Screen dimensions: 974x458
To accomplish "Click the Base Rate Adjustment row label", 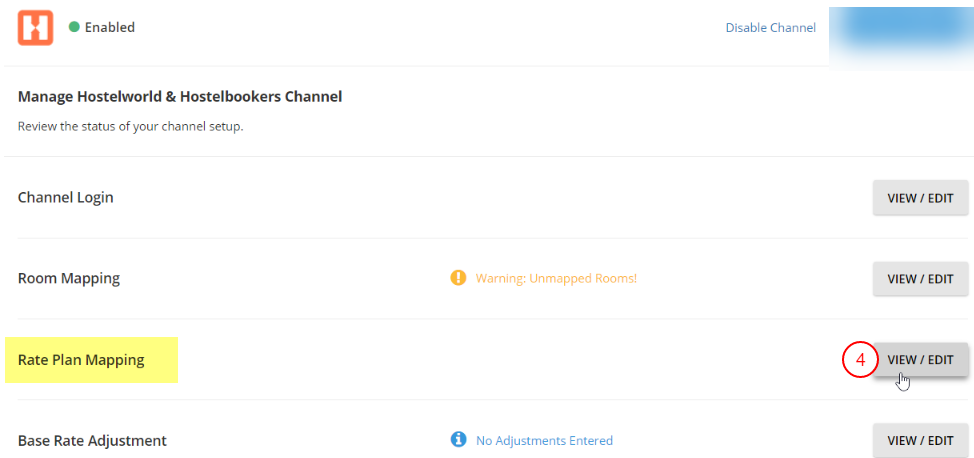I will (92, 440).
